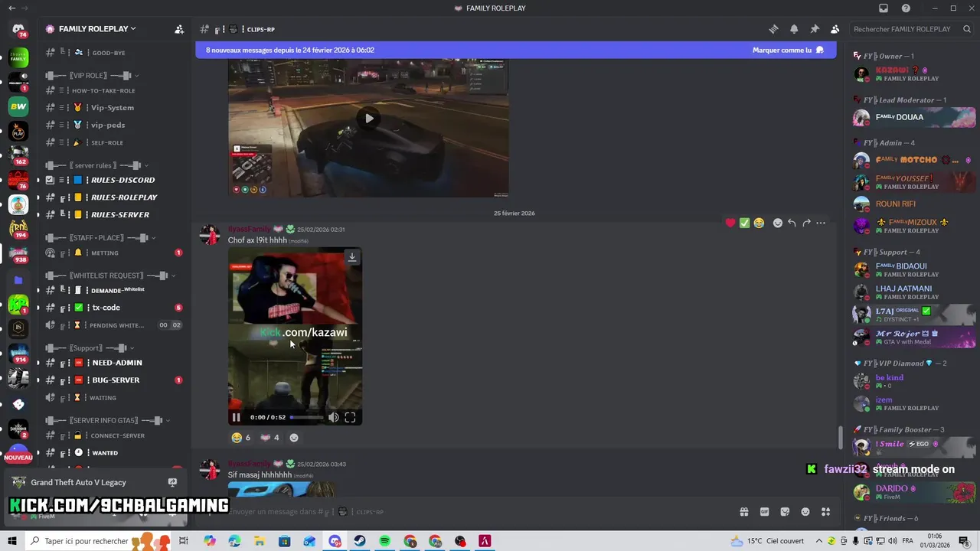Image resolution: width=980 pixels, height=551 pixels.
Task: Enter fullscreen on the kazawi video
Action: click(x=350, y=417)
